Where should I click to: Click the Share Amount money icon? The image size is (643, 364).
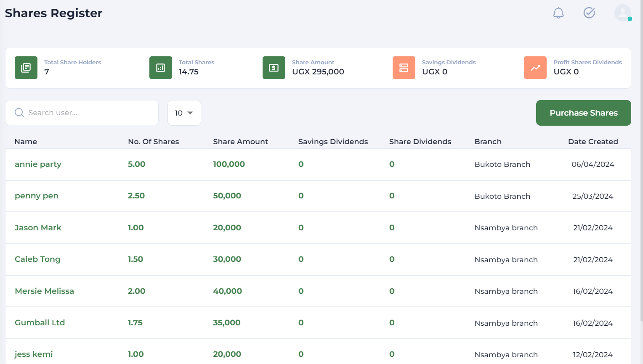[274, 68]
